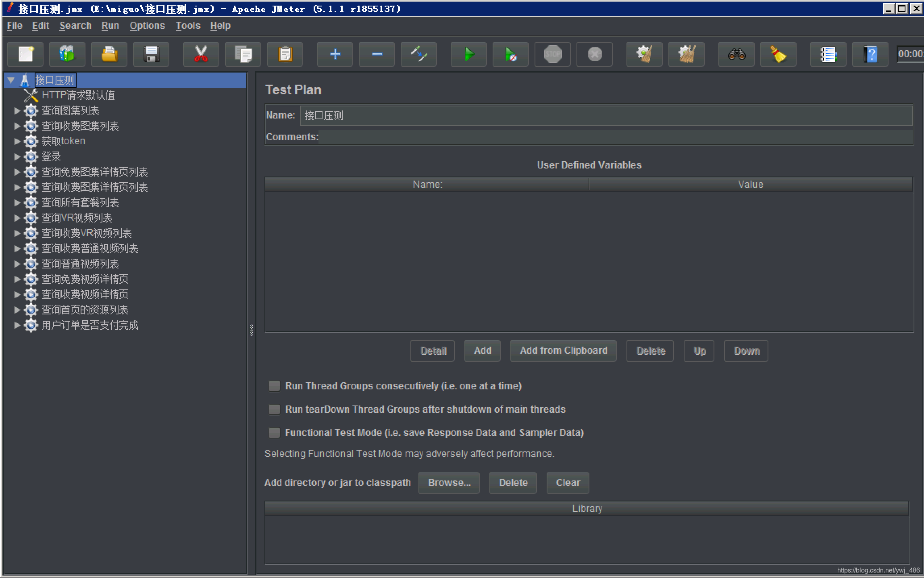Expand the 查询免费图集详情页列表 node
924x578 pixels.
[17, 172]
